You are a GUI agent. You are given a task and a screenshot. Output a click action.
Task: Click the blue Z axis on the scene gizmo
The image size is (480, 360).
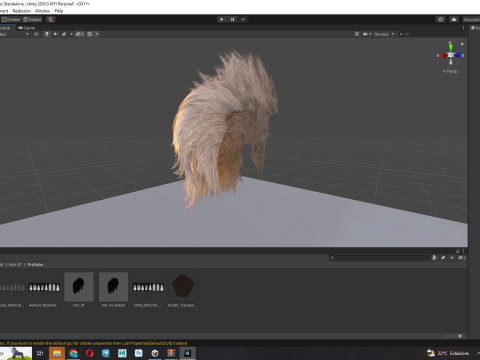458,55
